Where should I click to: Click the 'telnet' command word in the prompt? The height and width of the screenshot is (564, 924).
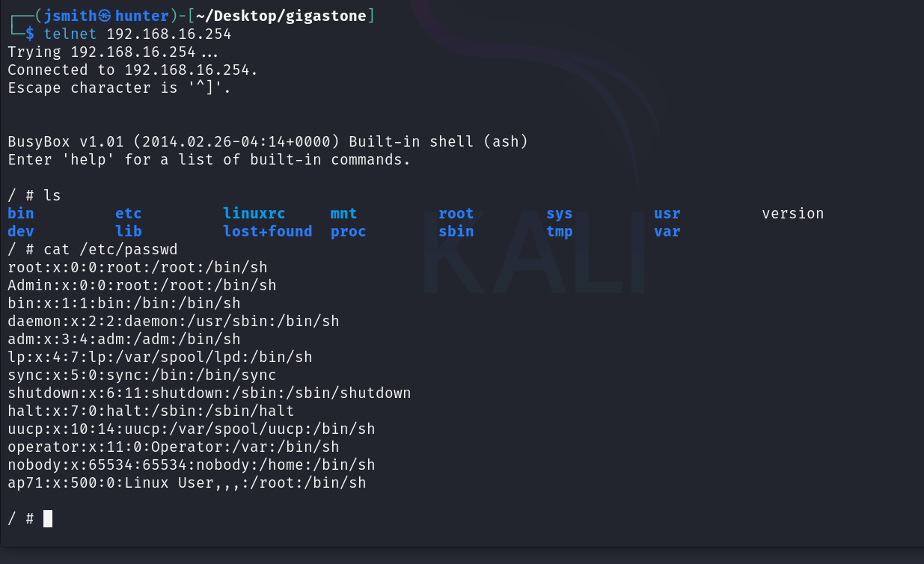pos(70,34)
